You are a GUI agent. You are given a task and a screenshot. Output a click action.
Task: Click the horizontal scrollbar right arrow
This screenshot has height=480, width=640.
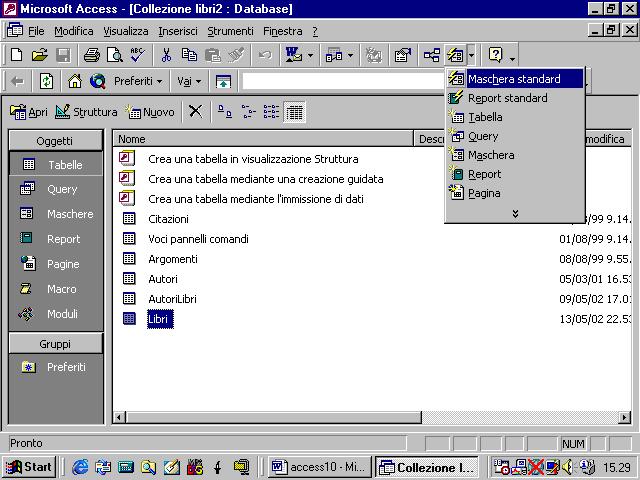point(624,417)
